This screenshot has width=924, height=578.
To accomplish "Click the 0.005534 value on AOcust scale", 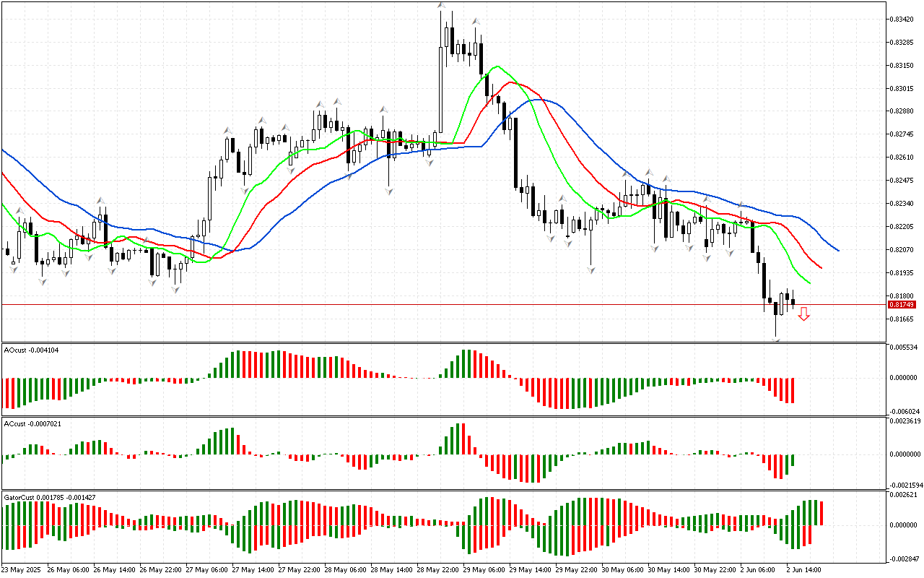I will coord(903,348).
